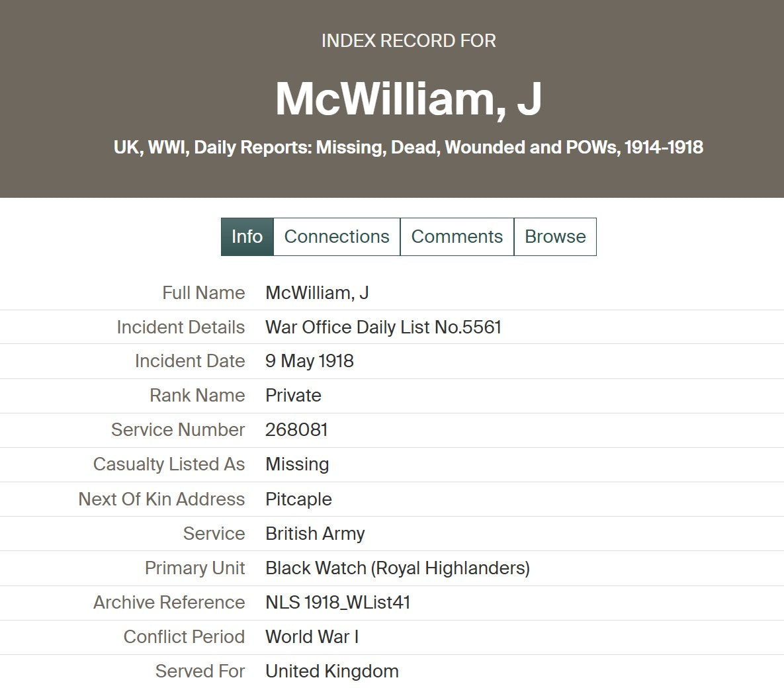Click the INDEX RECORD FOR header text
This screenshot has width=784, height=688.
coord(408,41)
